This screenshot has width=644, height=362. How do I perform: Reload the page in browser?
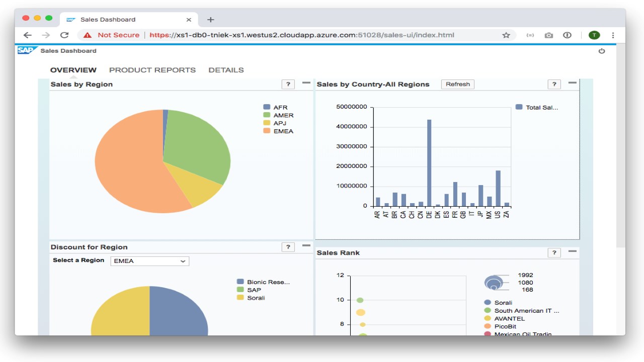point(64,35)
